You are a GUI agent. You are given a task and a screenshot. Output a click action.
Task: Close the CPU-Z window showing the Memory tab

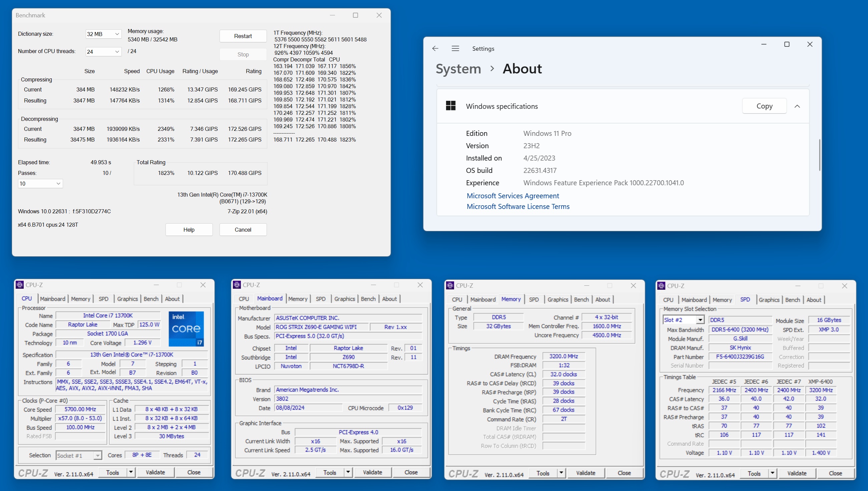[x=633, y=286]
